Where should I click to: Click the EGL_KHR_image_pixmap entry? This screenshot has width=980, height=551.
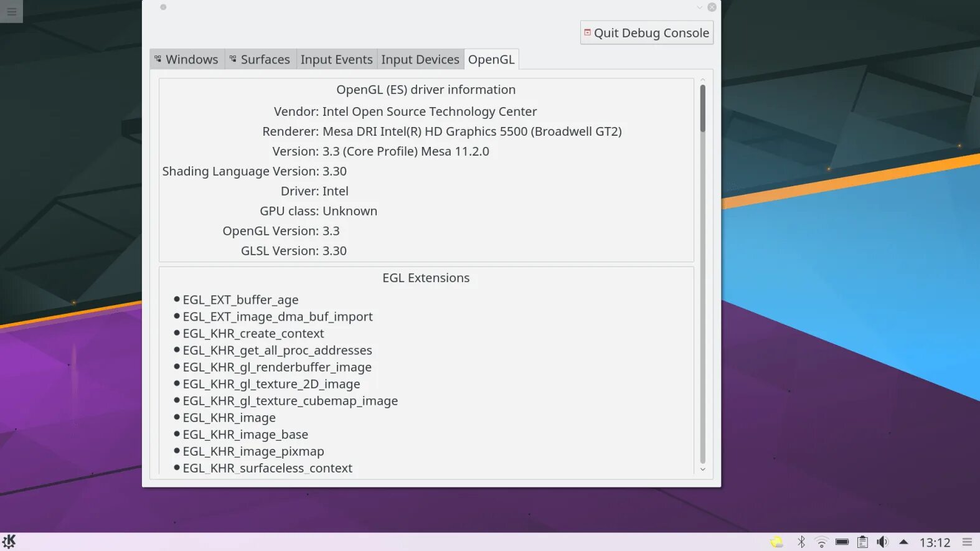click(x=253, y=451)
